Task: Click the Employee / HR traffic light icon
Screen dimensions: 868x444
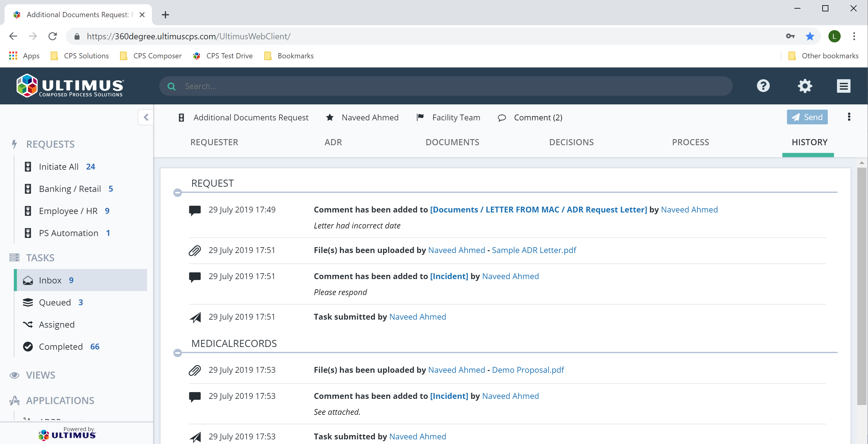Action: [x=28, y=211]
